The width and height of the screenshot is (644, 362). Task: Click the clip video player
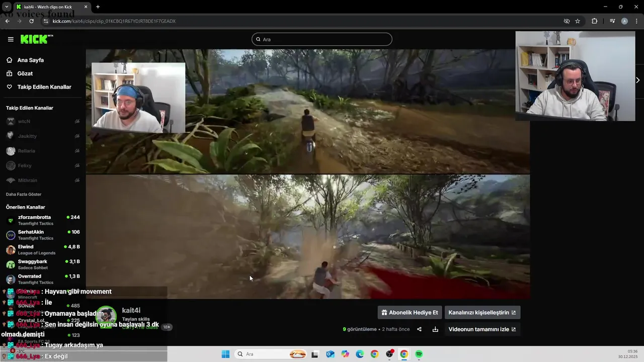(307, 174)
